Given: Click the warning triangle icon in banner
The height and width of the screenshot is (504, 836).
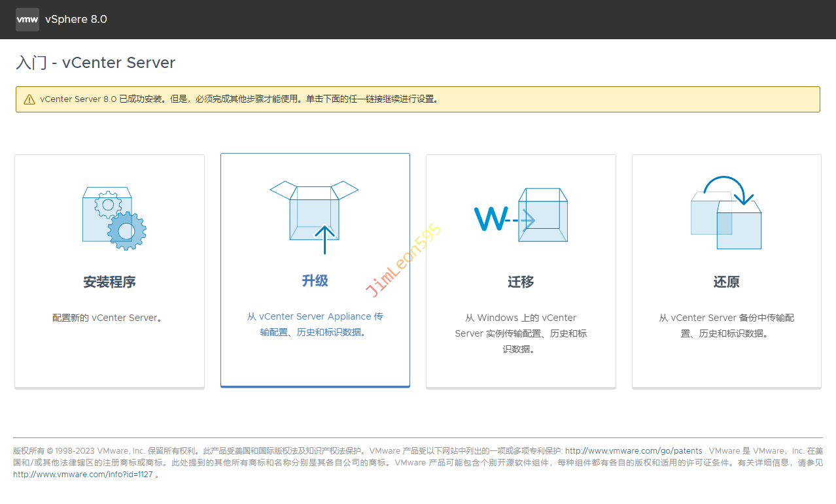Looking at the screenshot, I should (x=29, y=99).
